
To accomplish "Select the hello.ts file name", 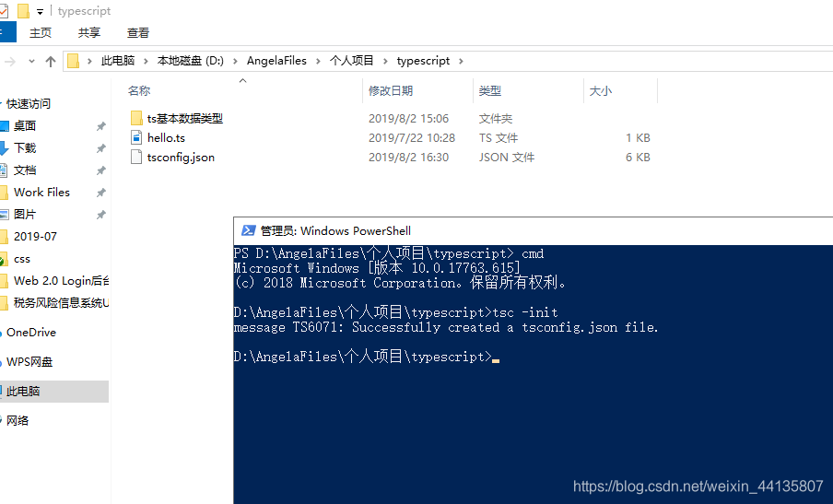I will [166, 138].
